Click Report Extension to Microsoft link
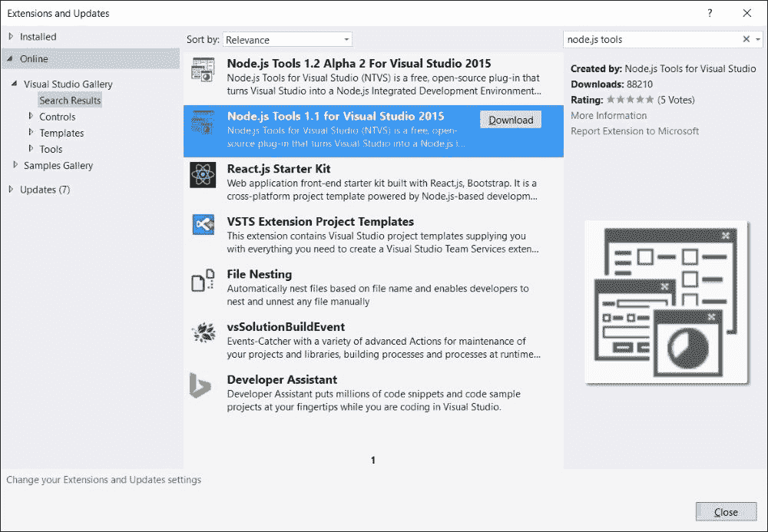 (635, 131)
